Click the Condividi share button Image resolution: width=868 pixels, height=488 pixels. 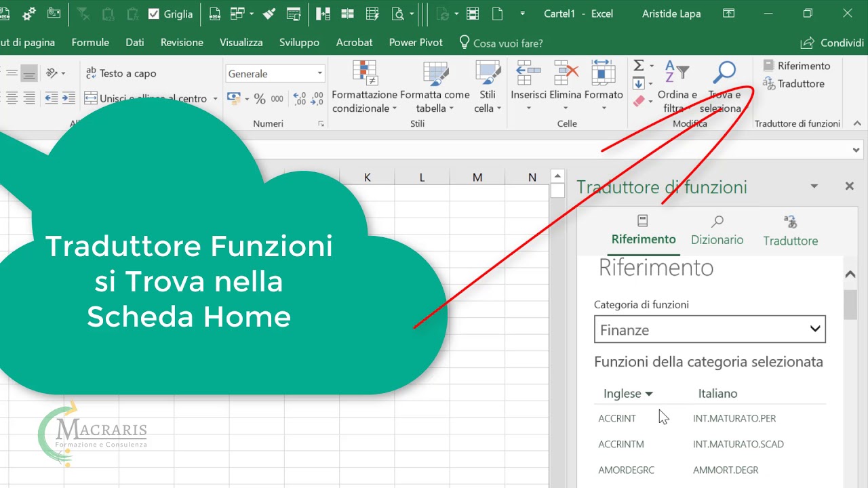click(831, 43)
